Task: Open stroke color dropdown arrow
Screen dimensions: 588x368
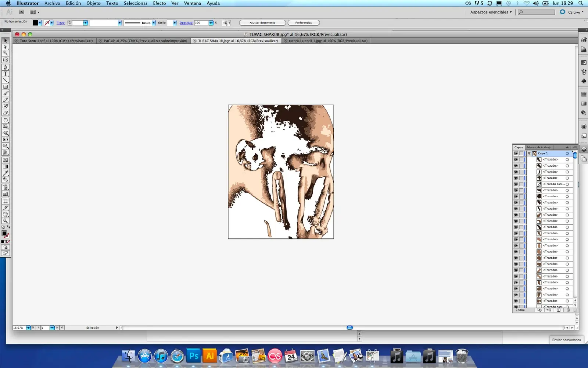Action: 52,23
